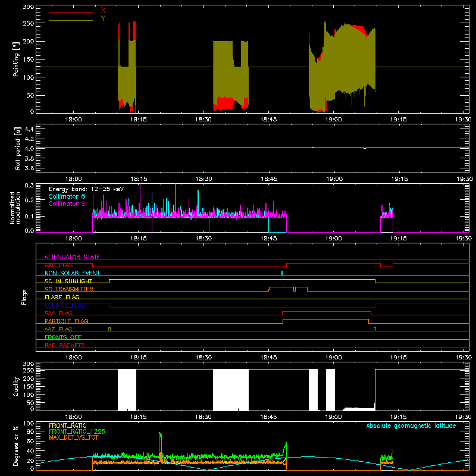Click the GAP_FLAG label
Image resolution: width=476 pixels, height=476 pixels.
coord(58,265)
